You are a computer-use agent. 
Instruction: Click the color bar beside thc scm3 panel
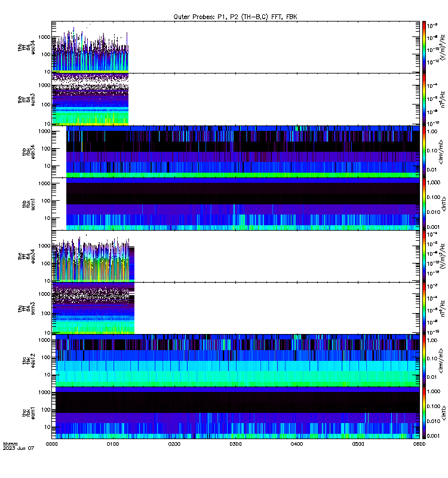tap(424, 308)
